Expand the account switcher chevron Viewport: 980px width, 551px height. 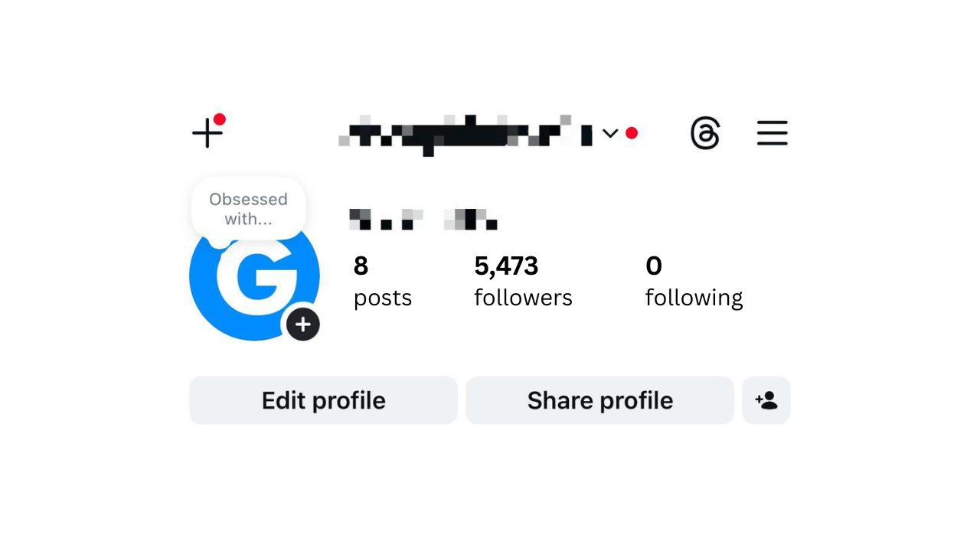click(x=610, y=133)
